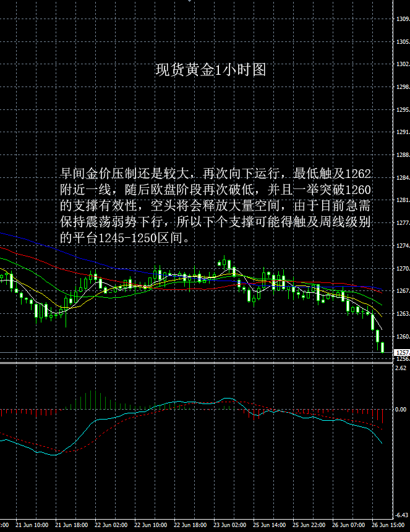Click the 22 Jun 18:00 time label

190,525
